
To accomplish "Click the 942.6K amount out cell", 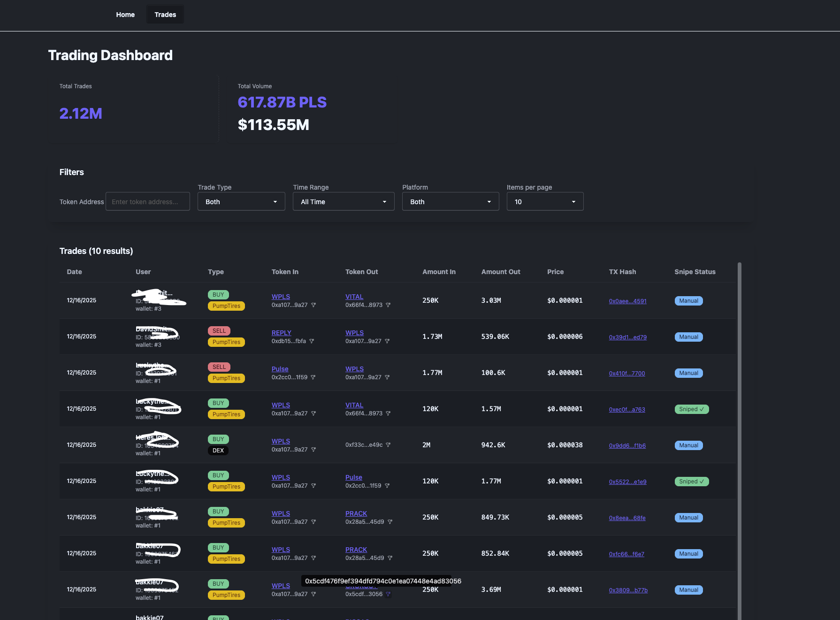I will click(493, 445).
